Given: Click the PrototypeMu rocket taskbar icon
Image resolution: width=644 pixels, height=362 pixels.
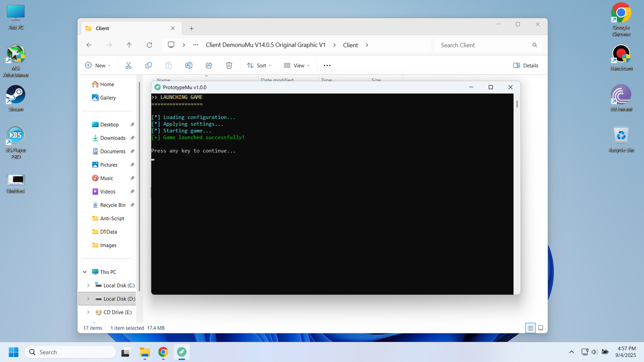Looking at the screenshot, I should [182, 352].
